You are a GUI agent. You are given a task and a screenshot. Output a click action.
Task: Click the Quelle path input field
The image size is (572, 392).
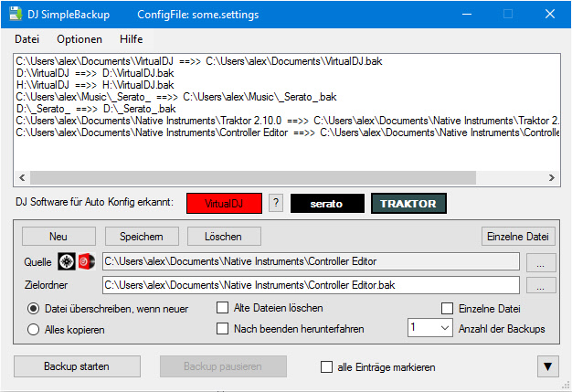tap(311, 261)
